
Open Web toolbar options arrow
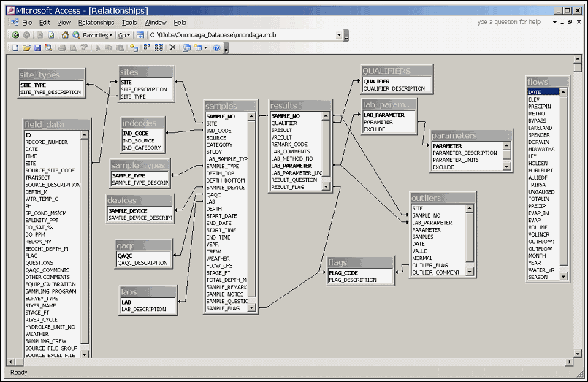[x=346, y=36]
